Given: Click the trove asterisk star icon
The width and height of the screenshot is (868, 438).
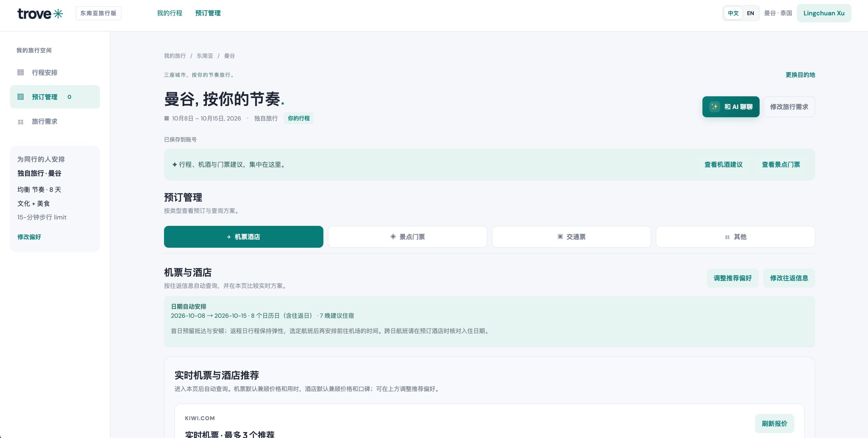Looking at the screenshot, I should tap(58, 14).
